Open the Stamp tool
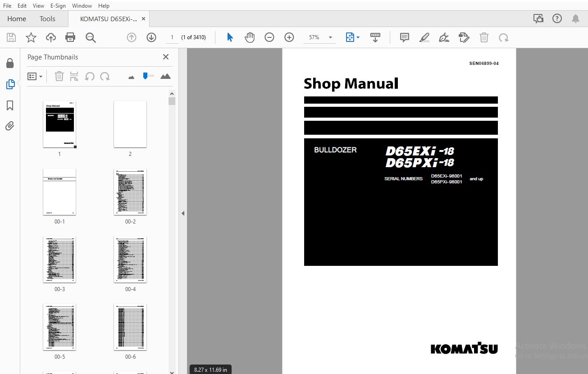Viewport: 588px width, 374px height. coord(464,37)
